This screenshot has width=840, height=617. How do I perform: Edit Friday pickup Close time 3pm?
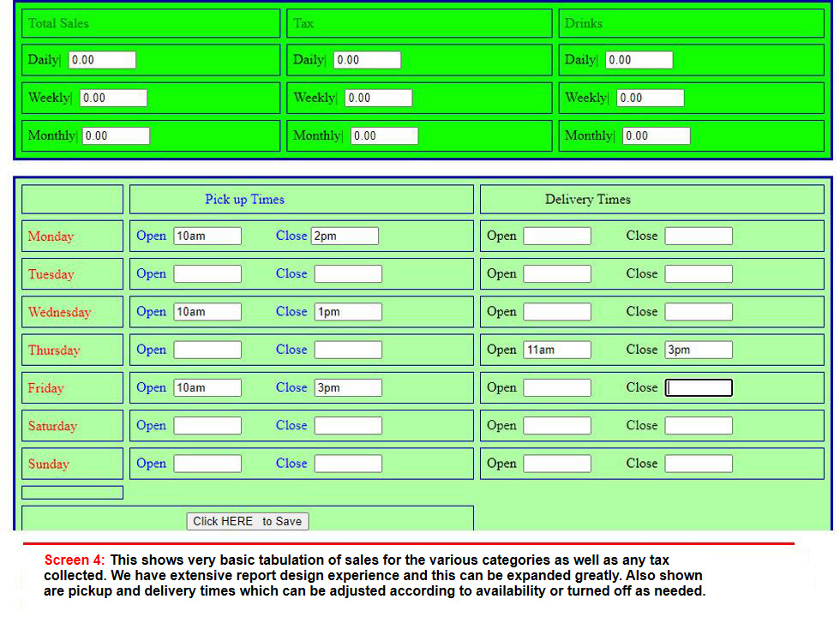pyautogui.click(x=348, y=387)
